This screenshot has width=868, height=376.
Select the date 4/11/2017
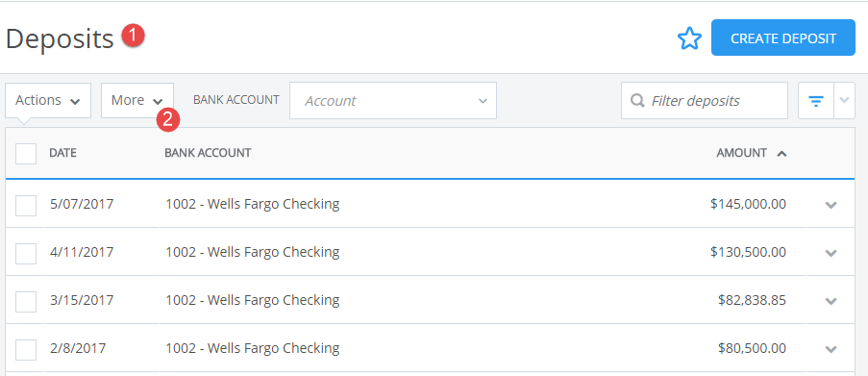click(82, 252)
